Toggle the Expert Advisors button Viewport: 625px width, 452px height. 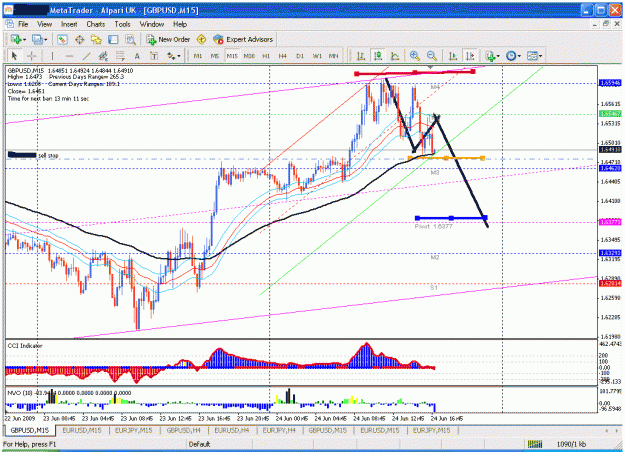coord(243,39)
